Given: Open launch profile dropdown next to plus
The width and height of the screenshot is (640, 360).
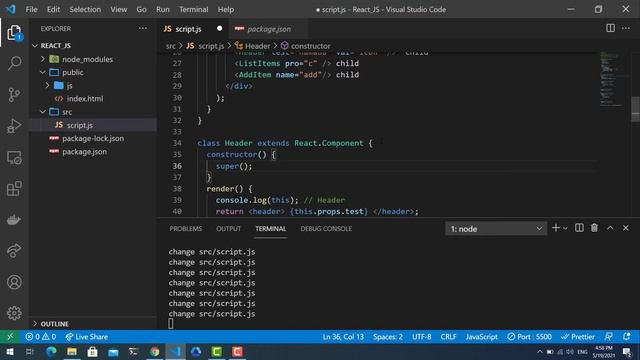Looking at the screenshot, I should click(565, 229).
